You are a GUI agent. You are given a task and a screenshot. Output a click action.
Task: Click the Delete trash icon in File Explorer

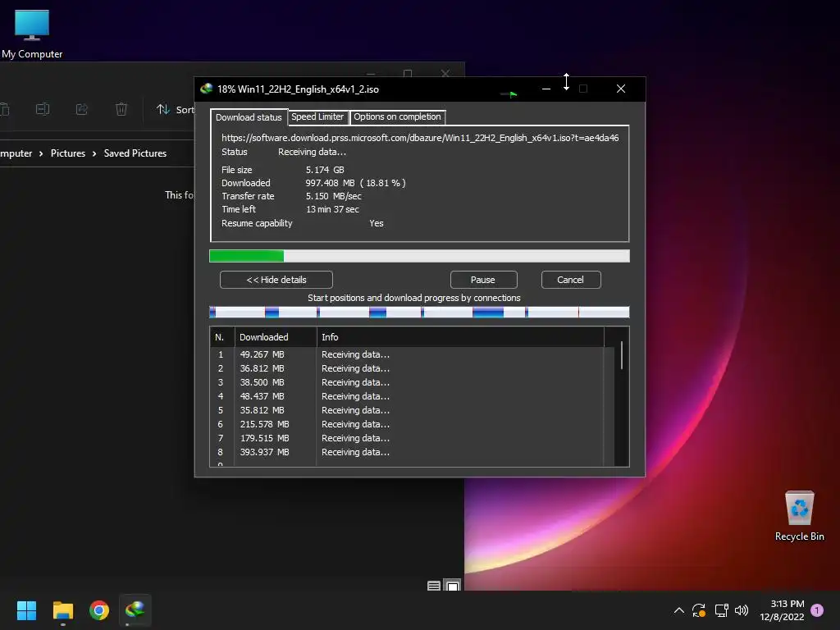121,109
